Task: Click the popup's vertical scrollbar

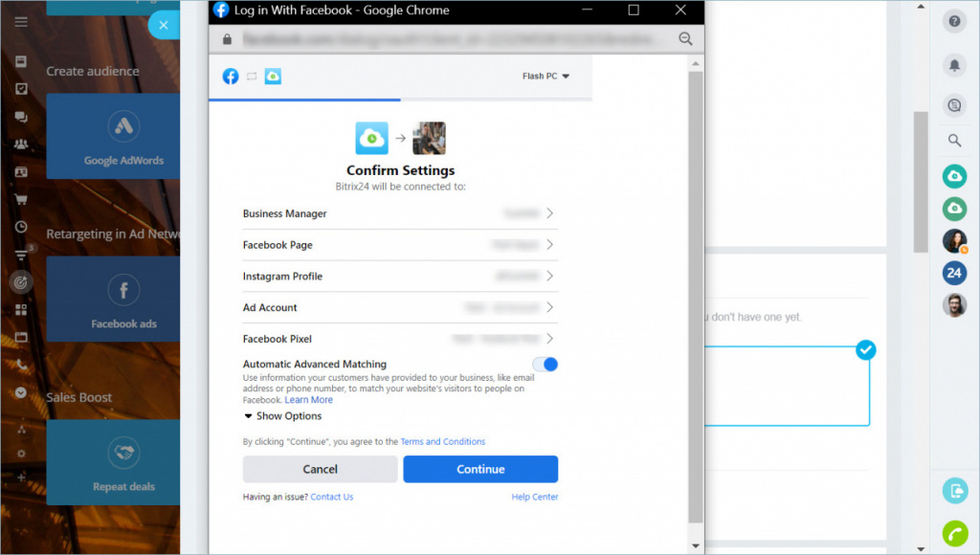Action: click(x=695, y=287)
